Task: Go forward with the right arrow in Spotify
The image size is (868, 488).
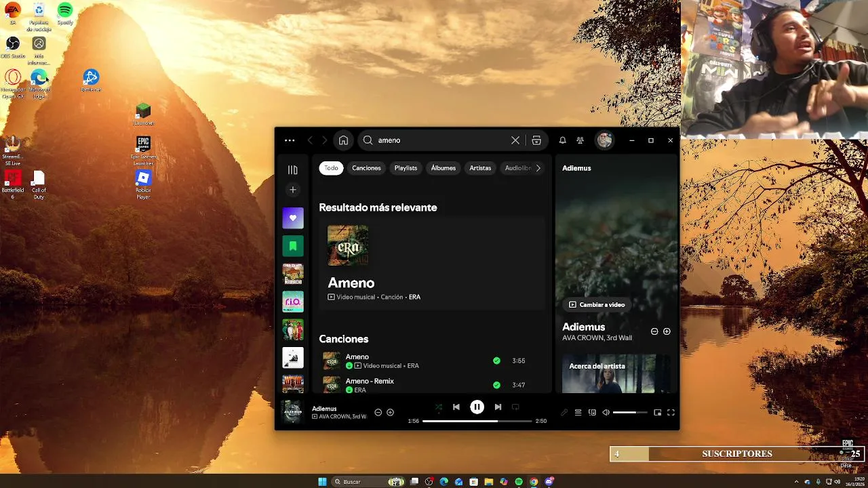Action: click(325, 140)
